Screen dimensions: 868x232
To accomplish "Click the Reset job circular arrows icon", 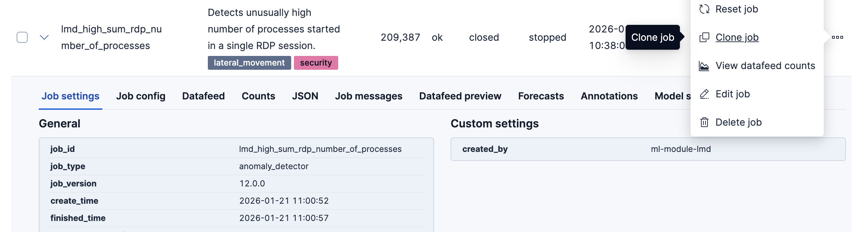I will coord(704,9).
